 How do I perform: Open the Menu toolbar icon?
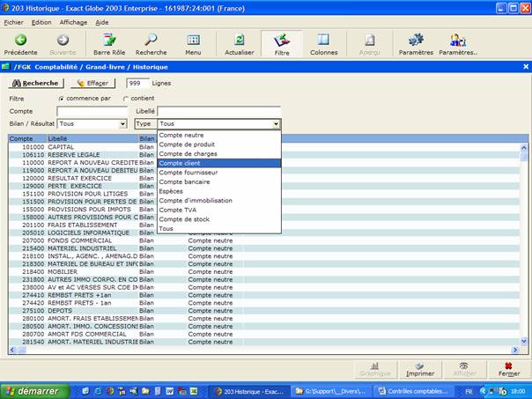pos(193,40)
